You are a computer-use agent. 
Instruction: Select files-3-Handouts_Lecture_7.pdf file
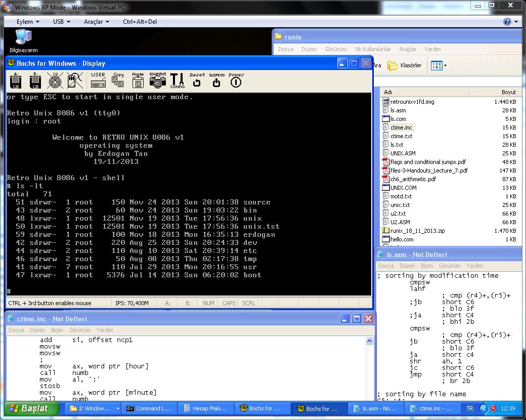tap(425, 171)
